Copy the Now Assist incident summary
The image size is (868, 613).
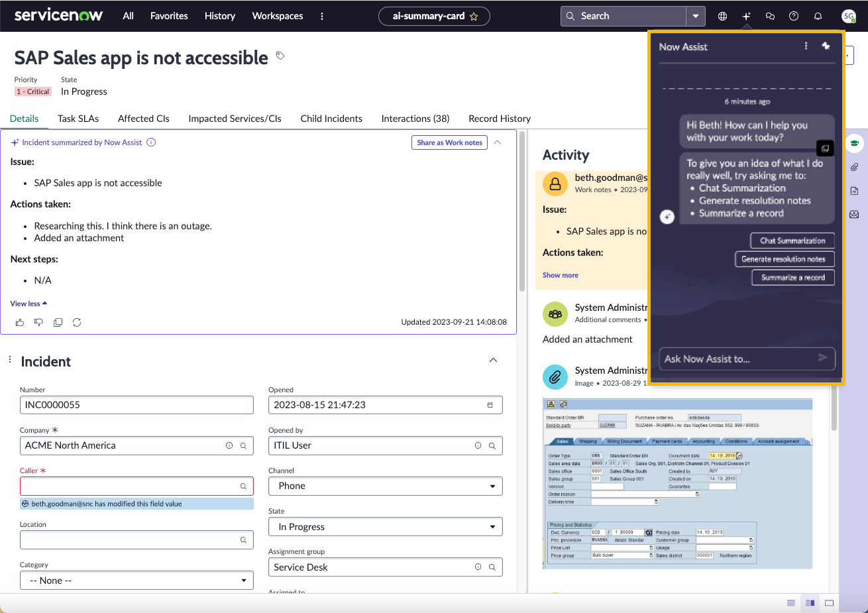[58, 322]
